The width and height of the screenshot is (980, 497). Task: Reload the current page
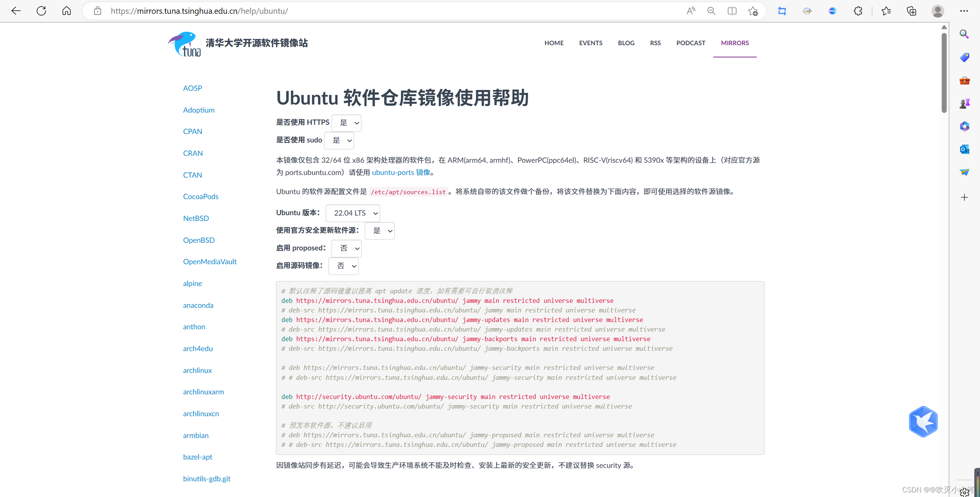[41, 11]
